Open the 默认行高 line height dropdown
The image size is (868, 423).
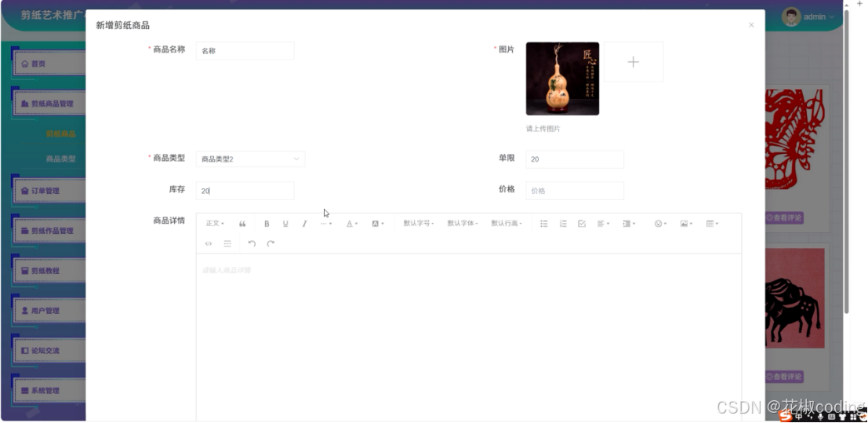click(x=507, y=224)
